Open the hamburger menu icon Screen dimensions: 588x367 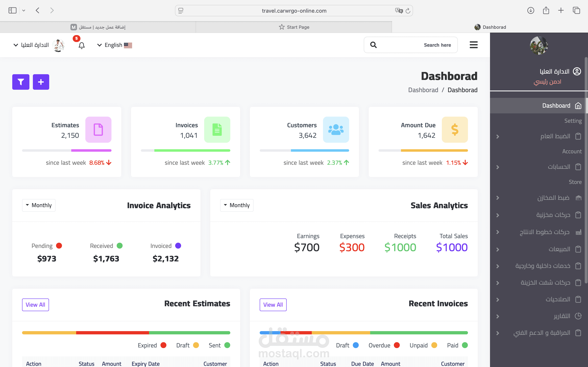[x=474, y=45]
